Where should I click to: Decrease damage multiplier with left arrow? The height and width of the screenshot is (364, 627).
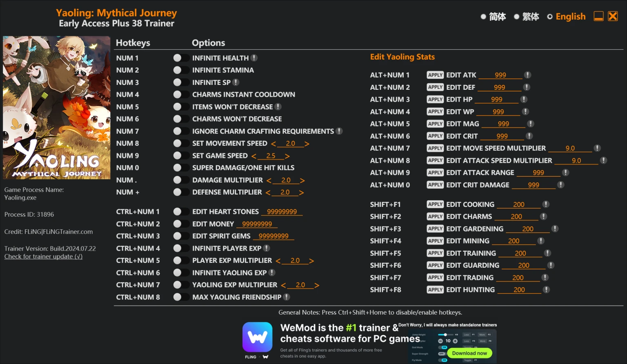[269, 180]
